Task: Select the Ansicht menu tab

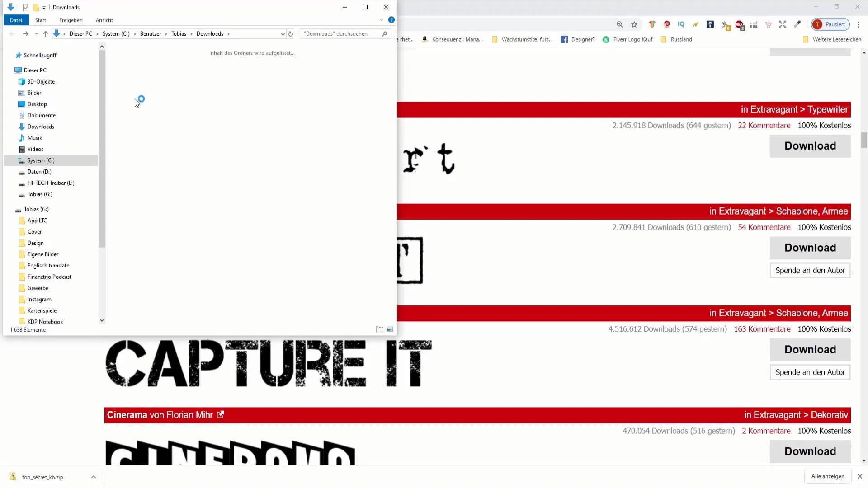Action: point(104,20)
